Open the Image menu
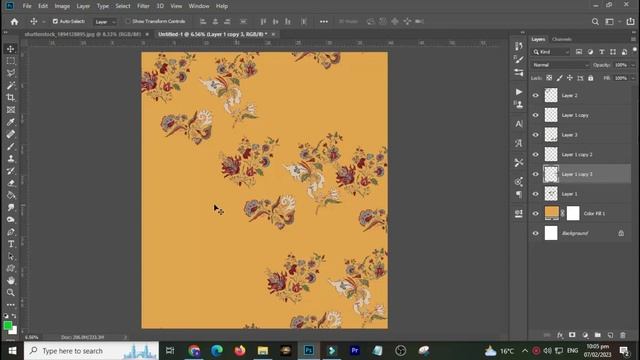The width and height of the screenshot is (640, 360). coord(62,6)
